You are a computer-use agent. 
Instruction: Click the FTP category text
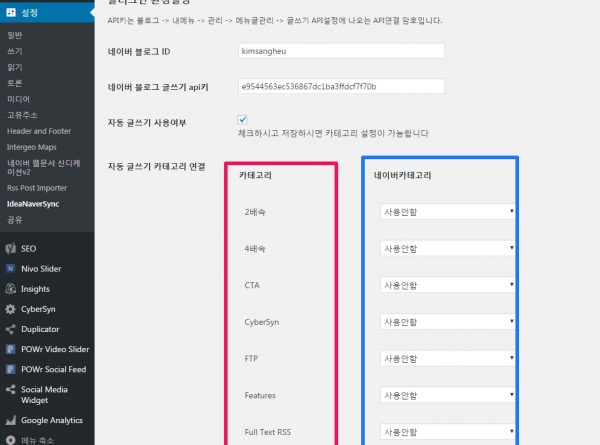point(251,359)
